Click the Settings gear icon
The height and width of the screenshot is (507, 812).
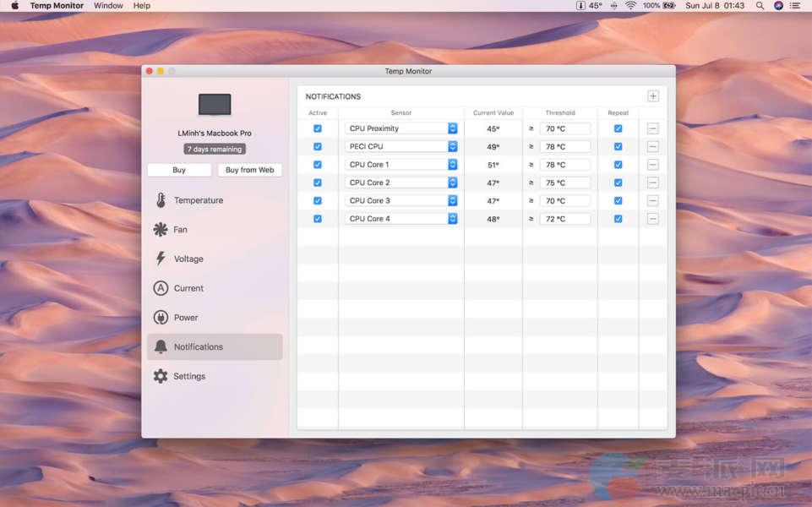161,376
